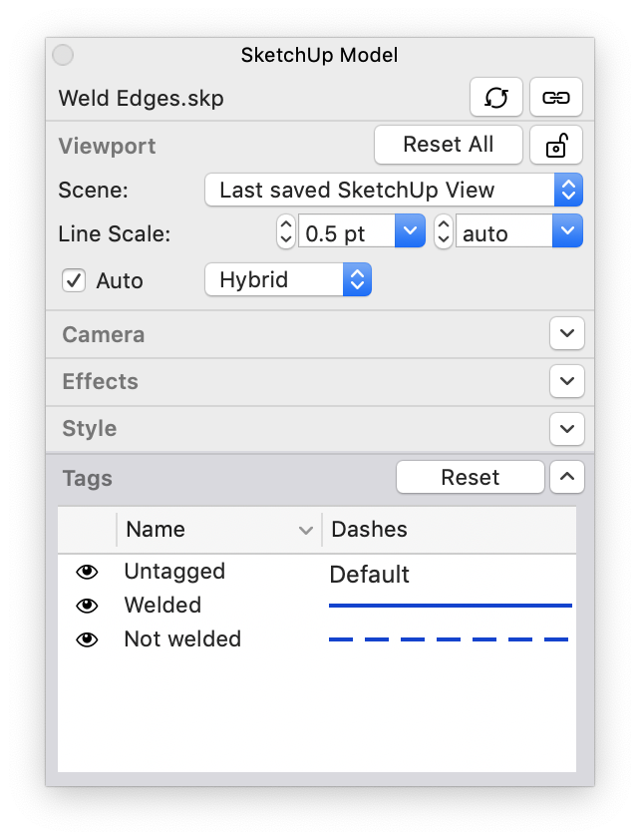Viewport: 640px width, 840px height.
Task: Expand the Camera section
Action: click(x=566, y=334)
